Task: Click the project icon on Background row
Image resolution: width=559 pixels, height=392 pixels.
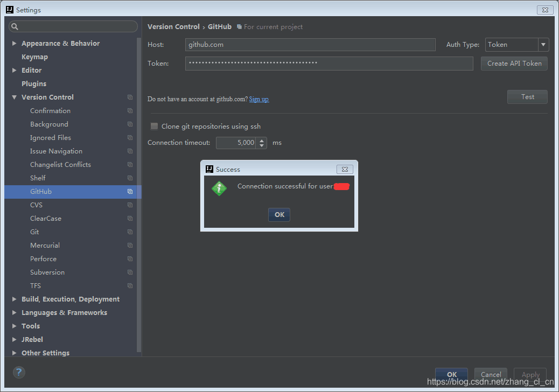Action: pos(130,124)
